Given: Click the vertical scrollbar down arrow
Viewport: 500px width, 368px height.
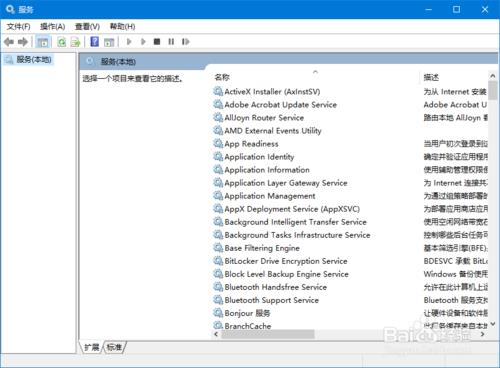Looking at the screenshot, I should [493, 323].
